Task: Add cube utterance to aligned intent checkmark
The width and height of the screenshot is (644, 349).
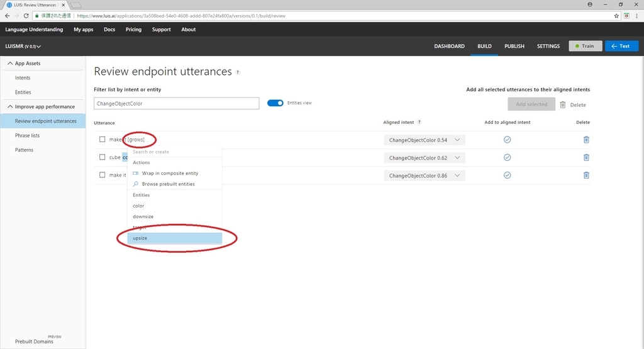Action: click(x=508, y=157)
